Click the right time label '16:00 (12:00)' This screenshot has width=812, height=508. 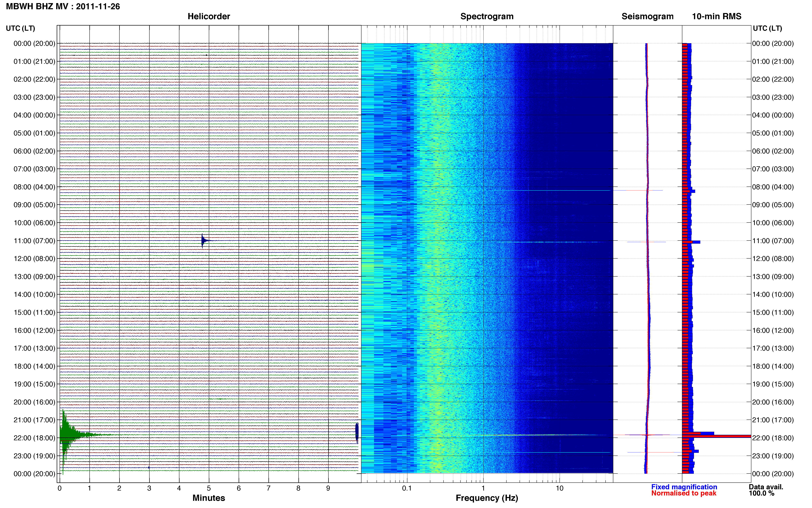pos(773,330)
